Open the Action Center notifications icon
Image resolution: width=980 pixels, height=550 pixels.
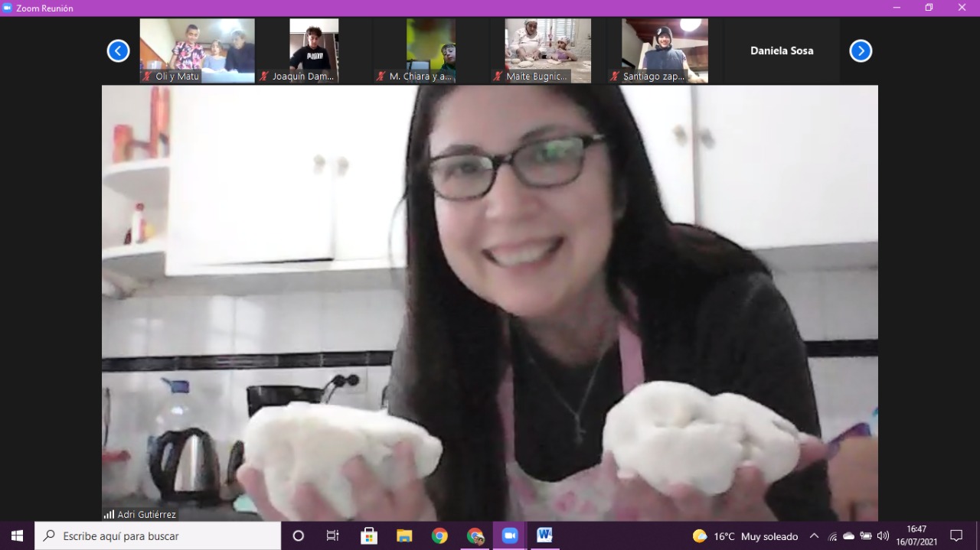click(956, 535)
